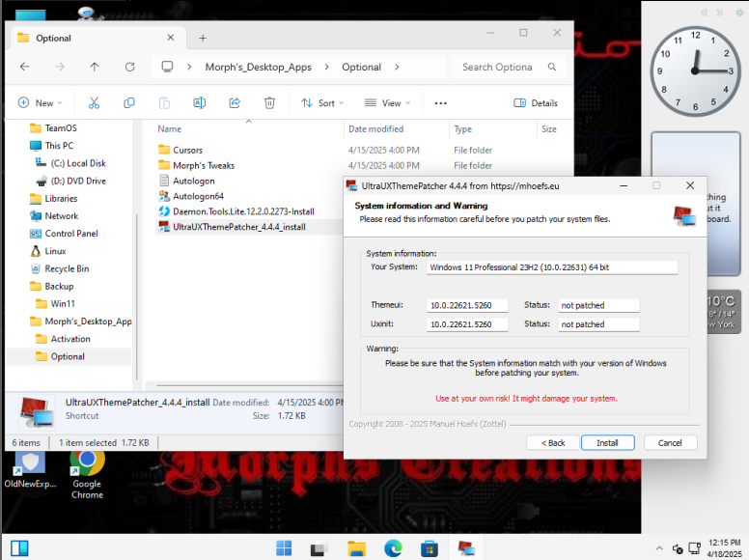Select TeamOS in navigation pane

61,128
